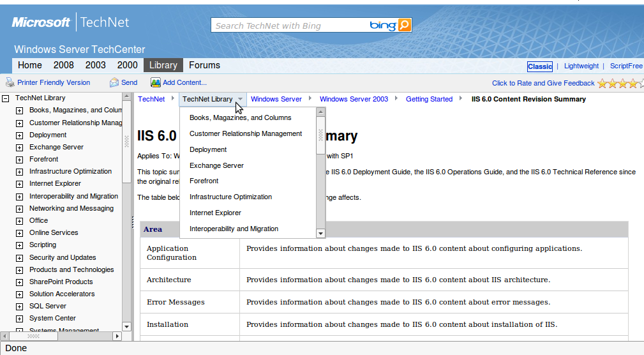Click the Installation table cell
Image resolution: width=644 pixels, height=355 pixels.
[x=190, y=324]
